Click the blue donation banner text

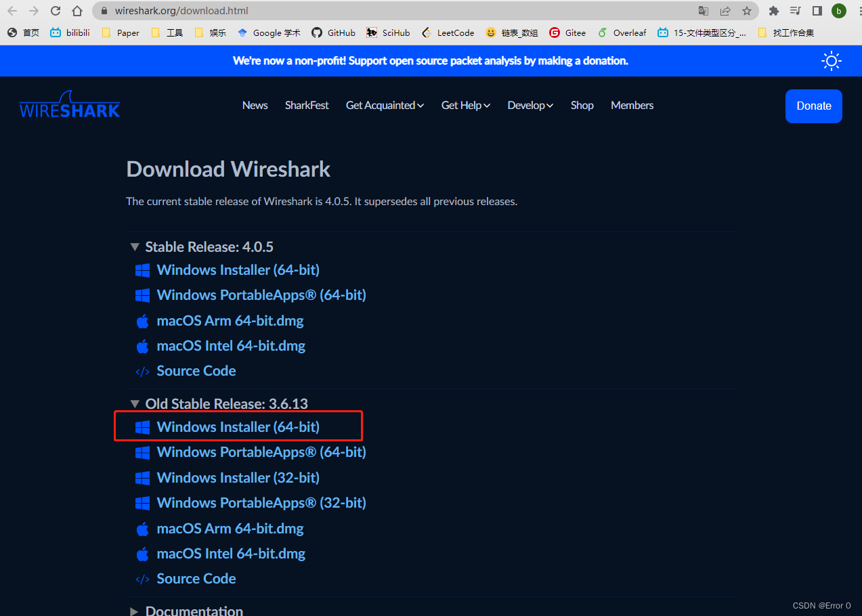[x=431, y=60]
